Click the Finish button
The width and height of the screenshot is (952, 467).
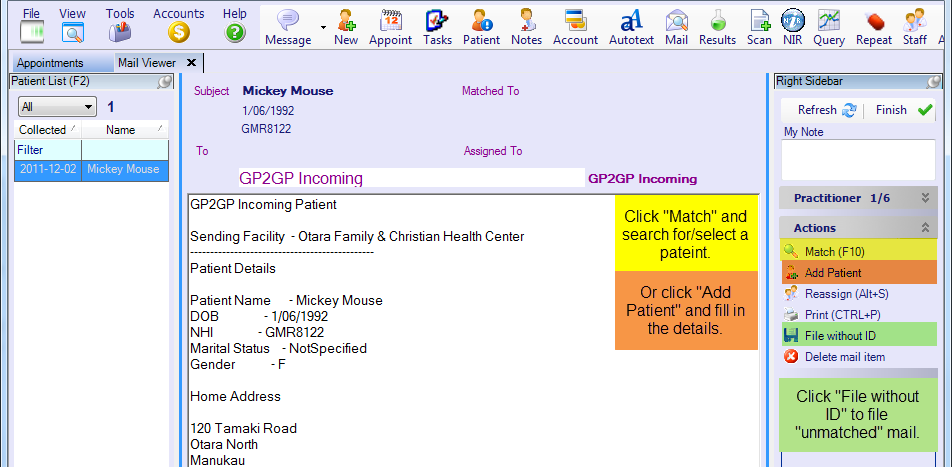point(903,110)
